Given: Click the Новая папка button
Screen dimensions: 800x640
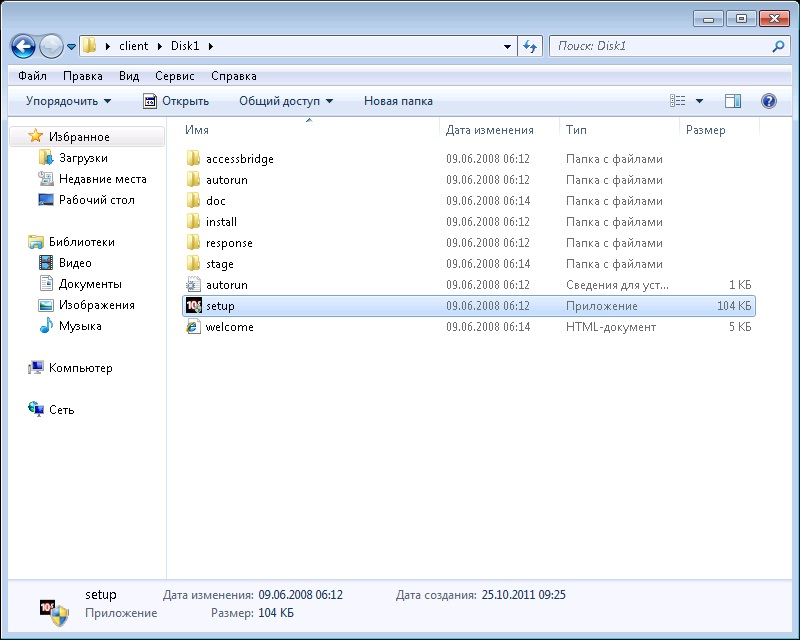Looking at the screenshot, I should (398, 101).
